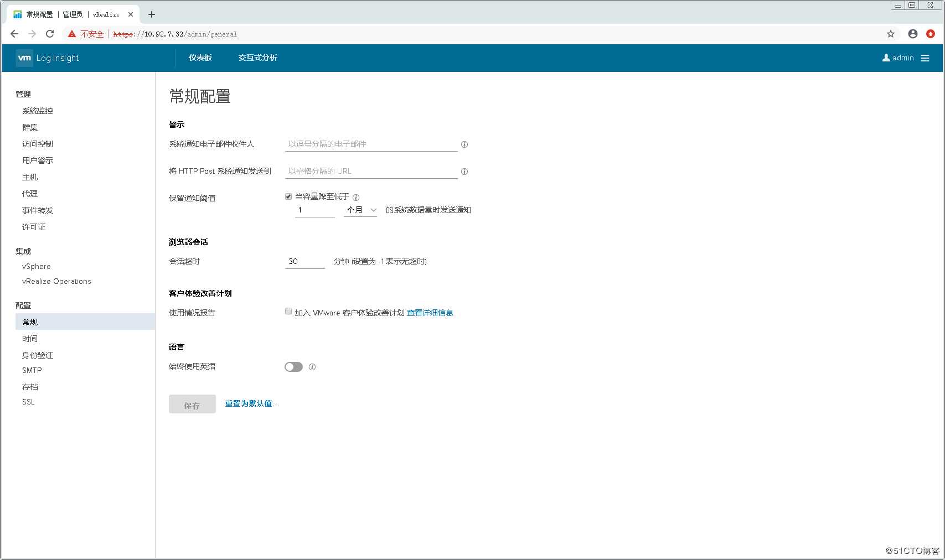Select 事件转发 in the sidebar
This screenshot has height=560, width=945.
tap(38, 210)
